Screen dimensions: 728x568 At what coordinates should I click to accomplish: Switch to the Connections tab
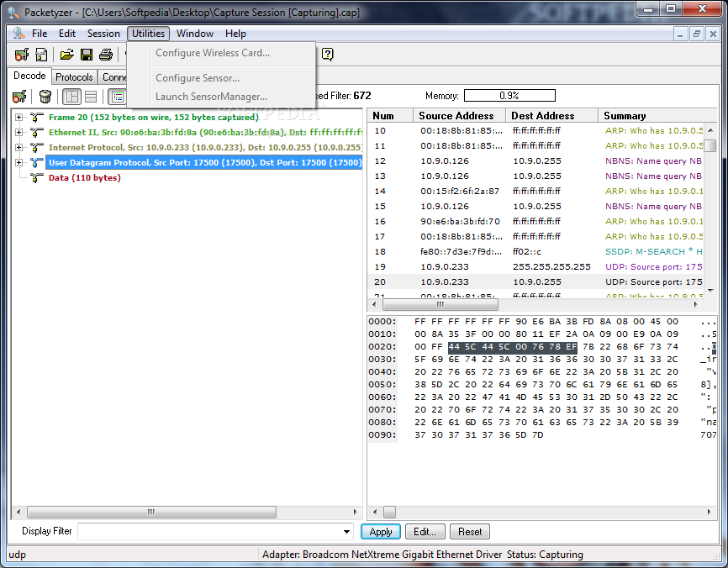click(x=113, y=77)
